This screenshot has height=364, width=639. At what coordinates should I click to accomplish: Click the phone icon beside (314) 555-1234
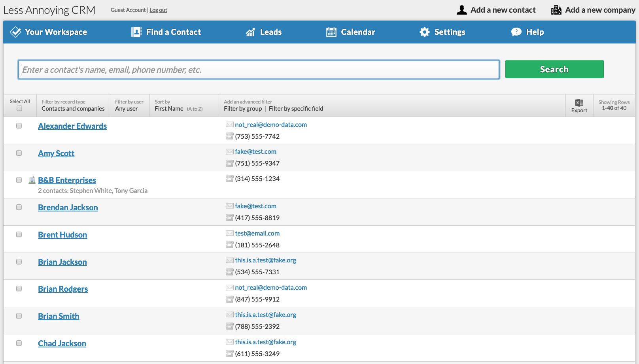click(x=230, y=179)
